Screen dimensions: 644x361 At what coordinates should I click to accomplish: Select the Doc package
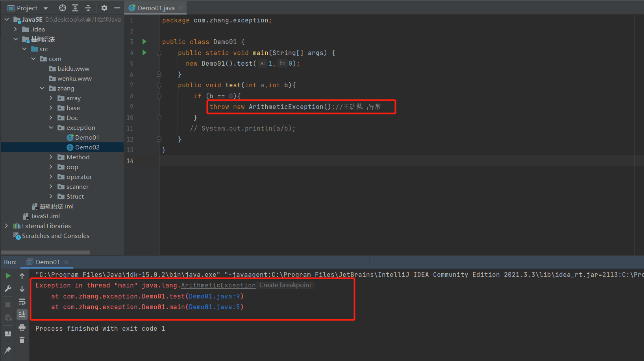click(72, 118)
